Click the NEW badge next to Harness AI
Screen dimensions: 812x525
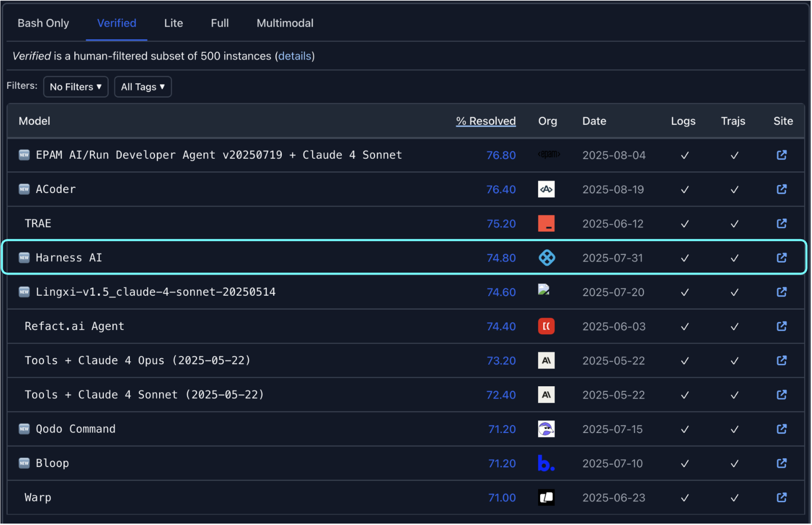(x=24, y=258)
